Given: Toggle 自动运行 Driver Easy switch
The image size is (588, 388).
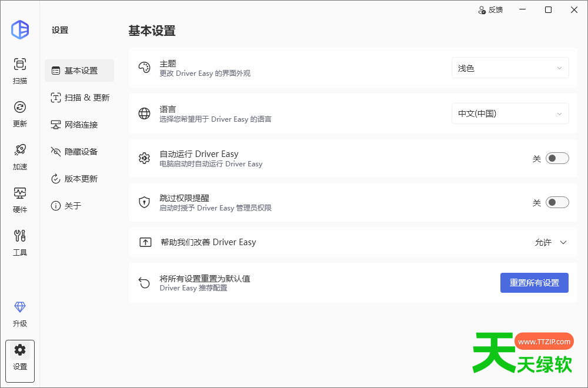Looking at the screenshot, I should point(557,158).
